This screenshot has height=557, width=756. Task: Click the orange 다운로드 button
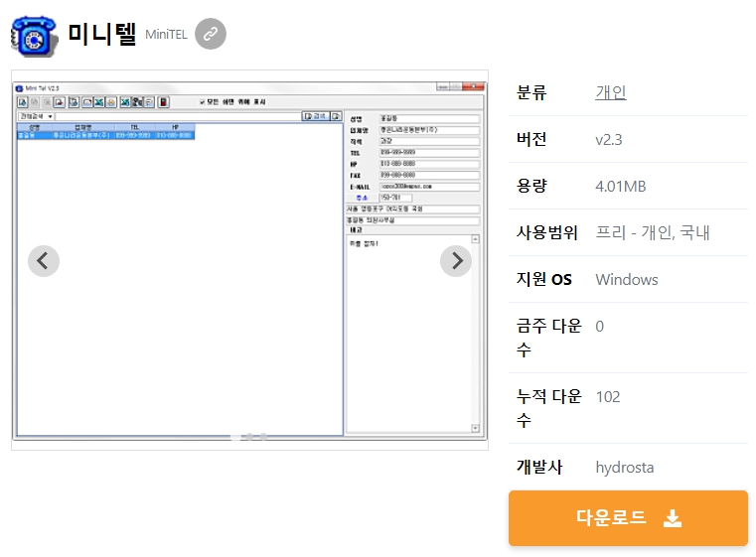[628, 518]
